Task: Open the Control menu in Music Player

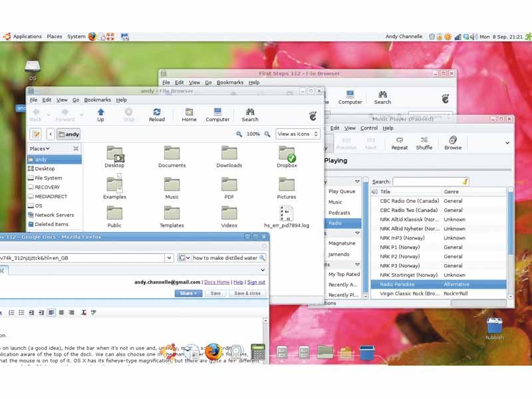Action: tap(369, 128)
